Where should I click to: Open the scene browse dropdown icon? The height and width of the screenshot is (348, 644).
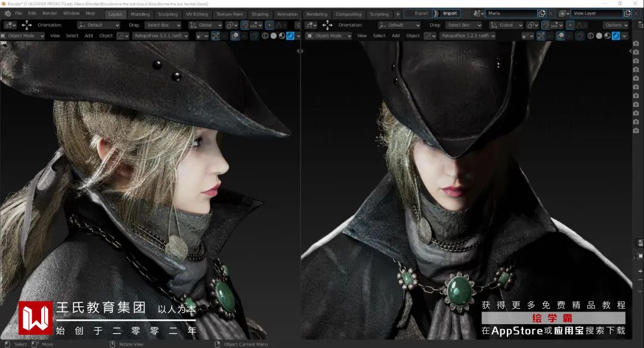coord(478,14)
